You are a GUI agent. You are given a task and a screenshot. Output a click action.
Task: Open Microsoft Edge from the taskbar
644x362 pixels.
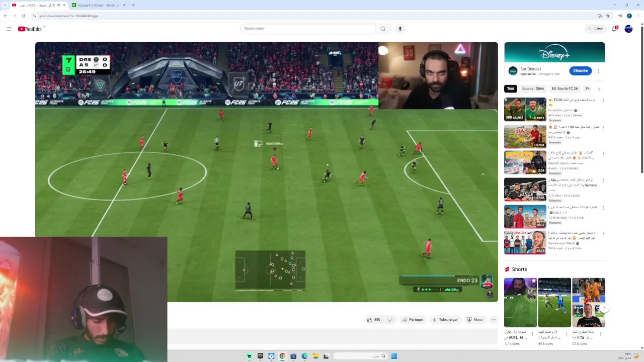pyautogui.click(x=304, y=356)
